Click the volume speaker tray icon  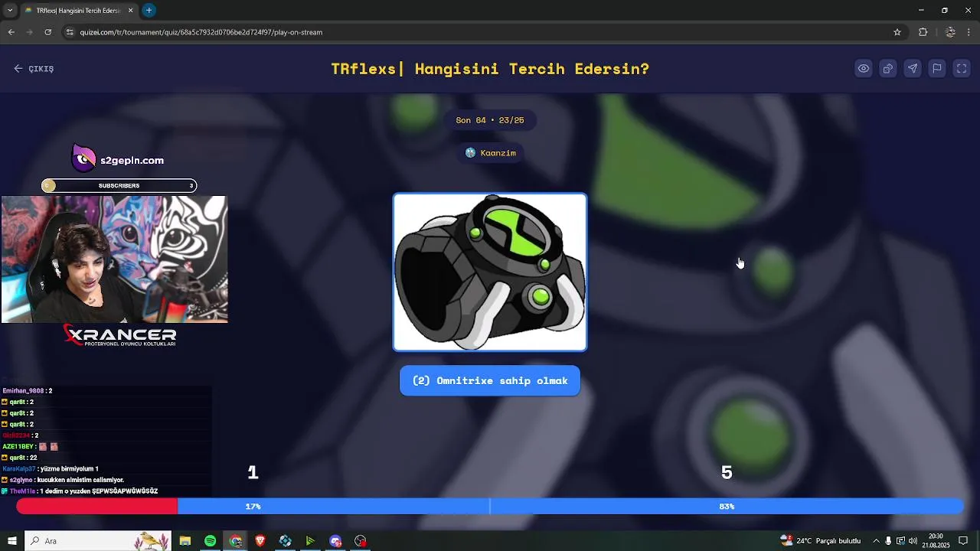913,541
